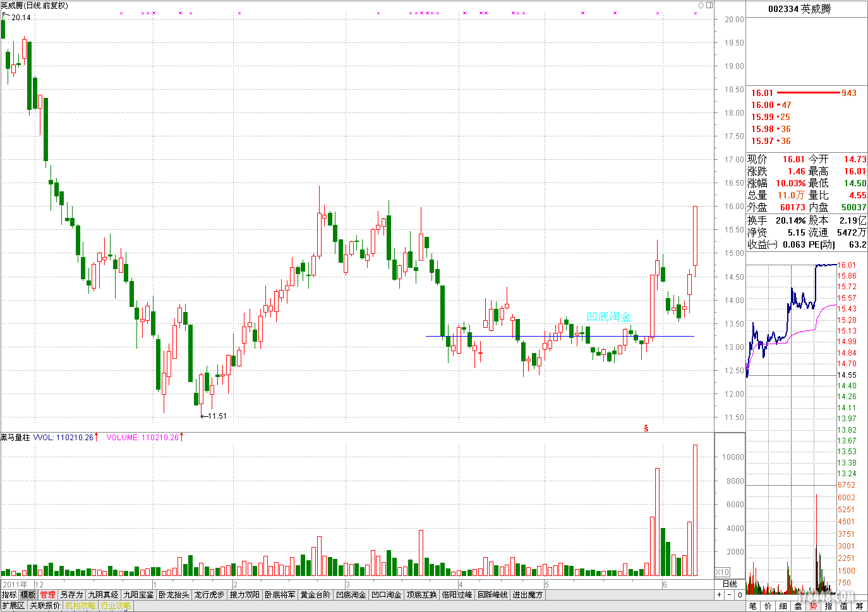The width and height of the screenshot is (868, 612).
Task: Select the 进出魔方 indicator
Action: click(x=527, y=595)
